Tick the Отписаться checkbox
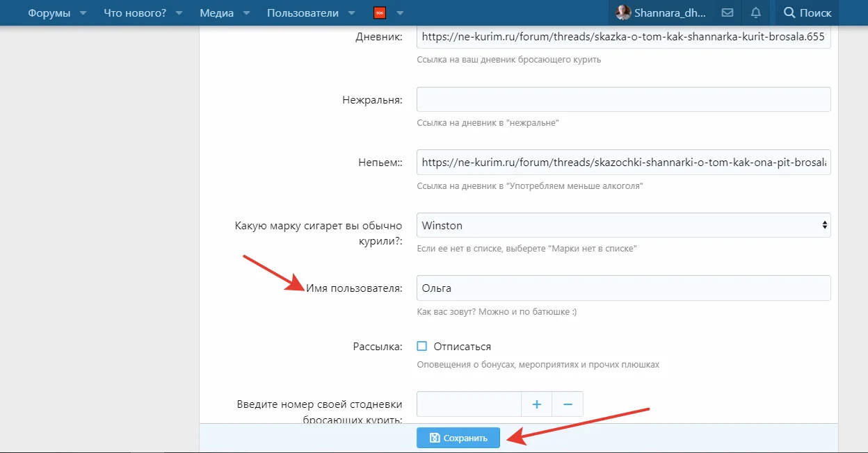868x453 pixels. (422, 346)
